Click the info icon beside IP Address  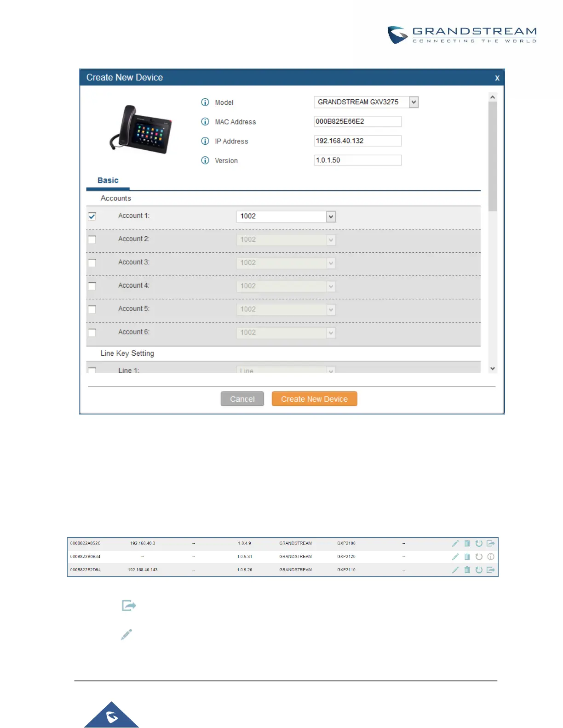(205, 141)
